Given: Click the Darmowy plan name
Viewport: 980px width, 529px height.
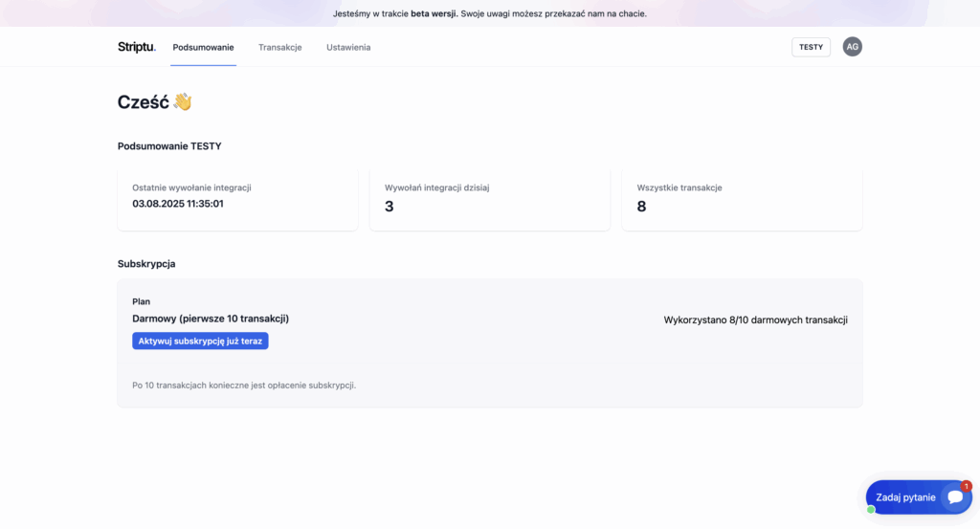Looking at the screenshot, I should (x=211, y=319).
